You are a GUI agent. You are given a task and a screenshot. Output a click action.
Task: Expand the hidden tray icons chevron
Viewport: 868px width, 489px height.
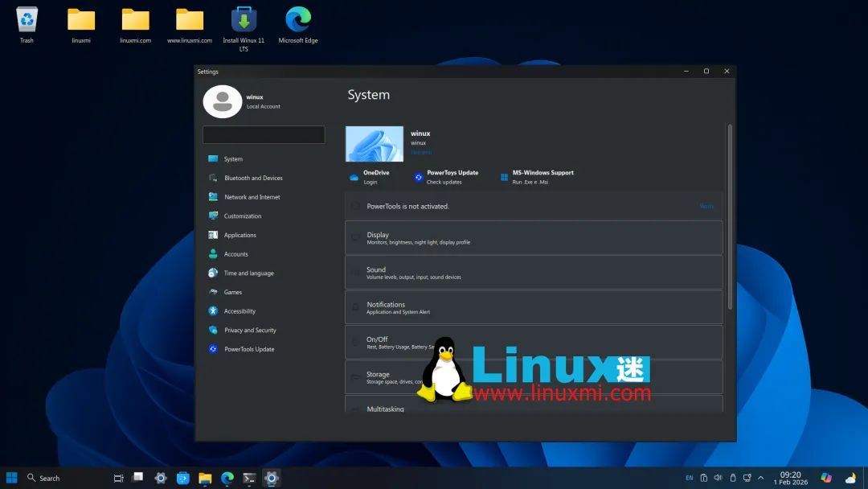(760, 478)
